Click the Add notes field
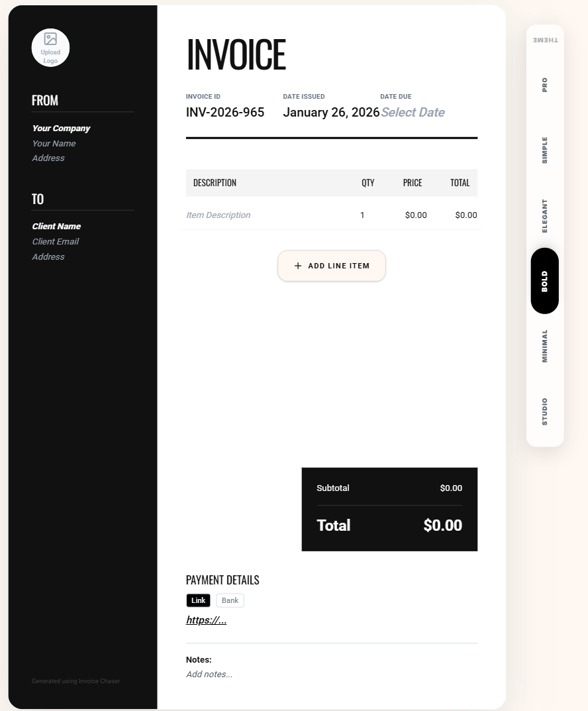Image resolution: width=588 pixels, height=711 pixels. tap(209, 675)
